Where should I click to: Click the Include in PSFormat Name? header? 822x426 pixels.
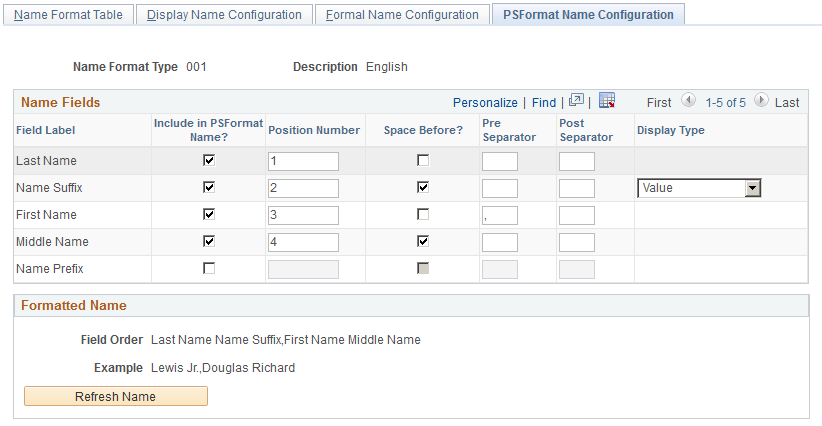(x=208, y=130)
